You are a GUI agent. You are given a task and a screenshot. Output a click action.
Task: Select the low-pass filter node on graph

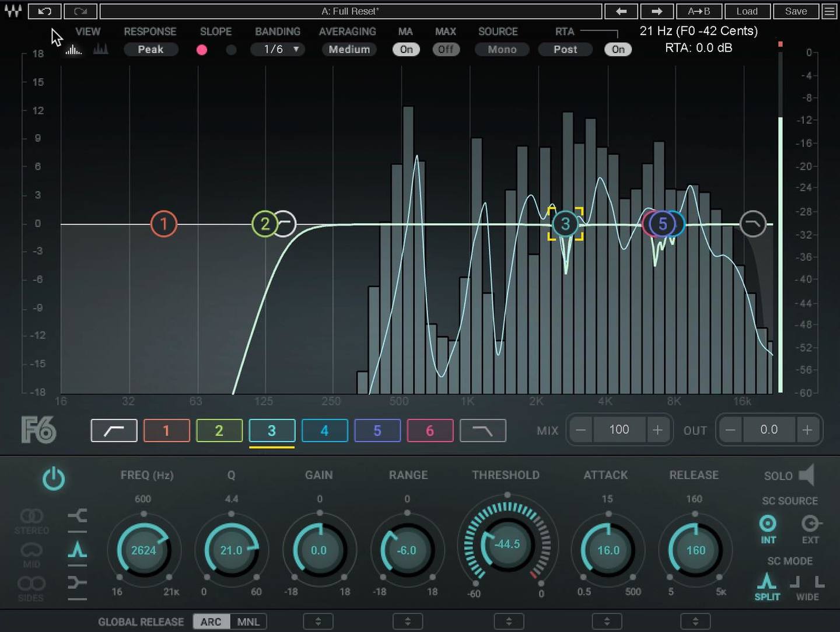click(x=752, y=224)
